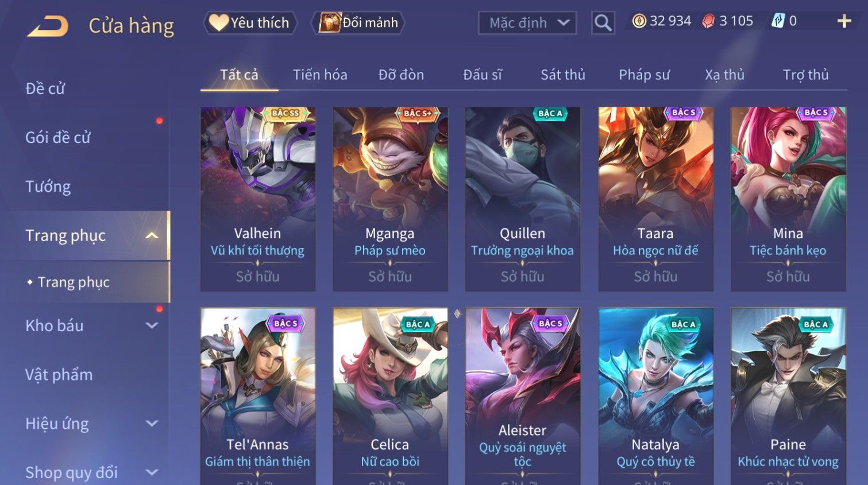This screenshot has height=485, width=868.
Task: Open the Mặc định sort dropdown
Action: pyautogui.click(x=527, y=23)
